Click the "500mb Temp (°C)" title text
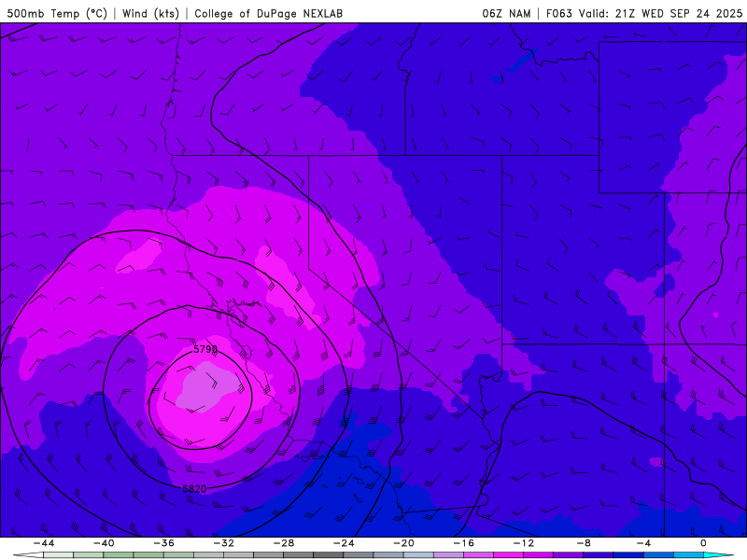The width and height of the screenshot is (747, 560). [x=57, y=14]
